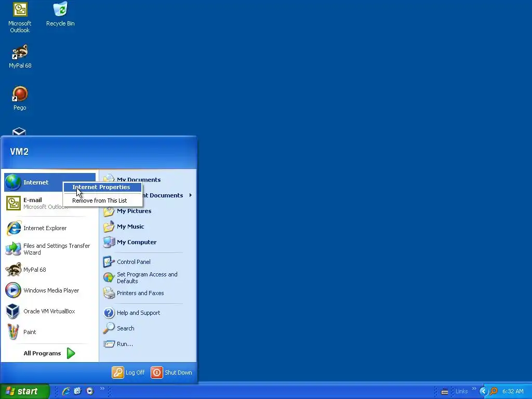Viewport: 532px width, 399px height.
Task: Open Printers and Faxes icon
Action: (x=109, y=293)
